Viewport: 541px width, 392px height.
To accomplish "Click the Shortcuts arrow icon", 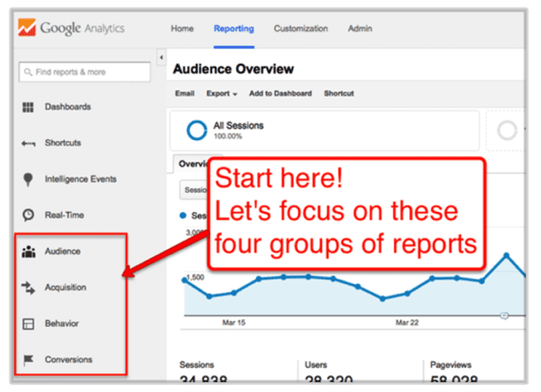I will (x=28, y=144).
